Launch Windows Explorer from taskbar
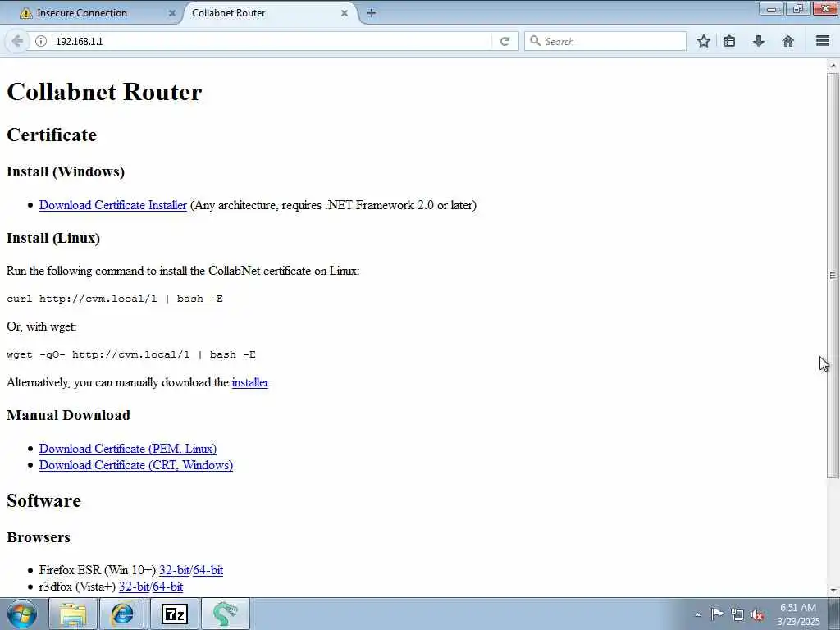This screenshot has height=630, width=840. coord(73,614)
